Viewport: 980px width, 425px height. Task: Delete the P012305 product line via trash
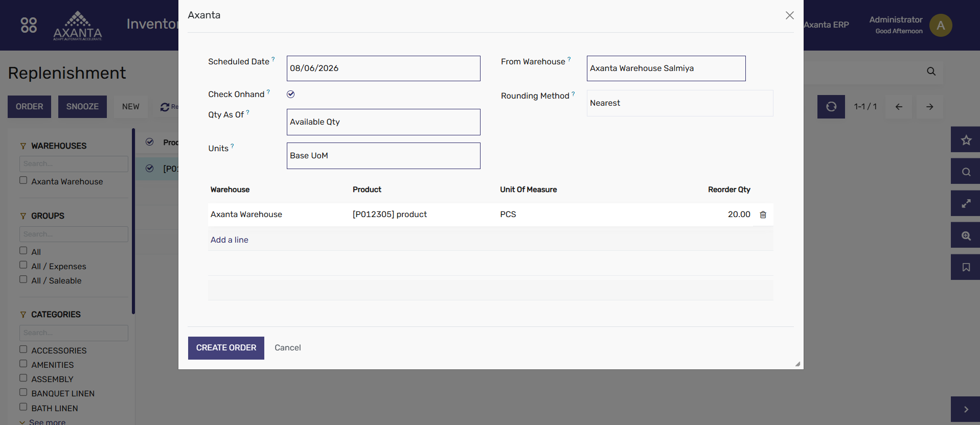pyautogui.click(x=763, y=215)
